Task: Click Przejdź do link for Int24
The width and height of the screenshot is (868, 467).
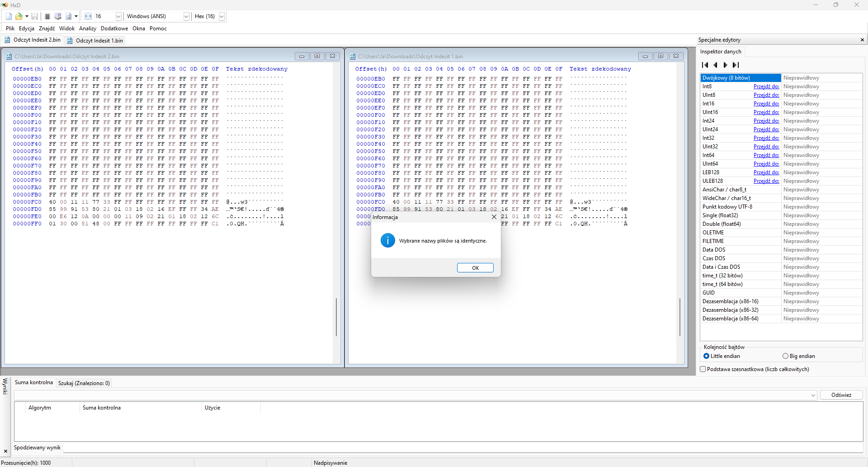Action: [x=766, y=121]
